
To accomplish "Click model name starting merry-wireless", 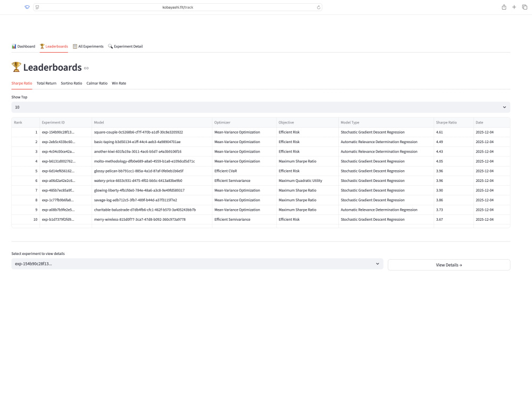I will [140, 220].
